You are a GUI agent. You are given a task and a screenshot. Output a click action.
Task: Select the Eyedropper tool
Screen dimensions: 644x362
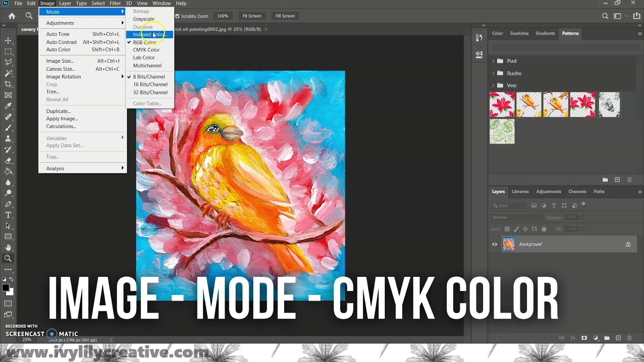[8, 106]
